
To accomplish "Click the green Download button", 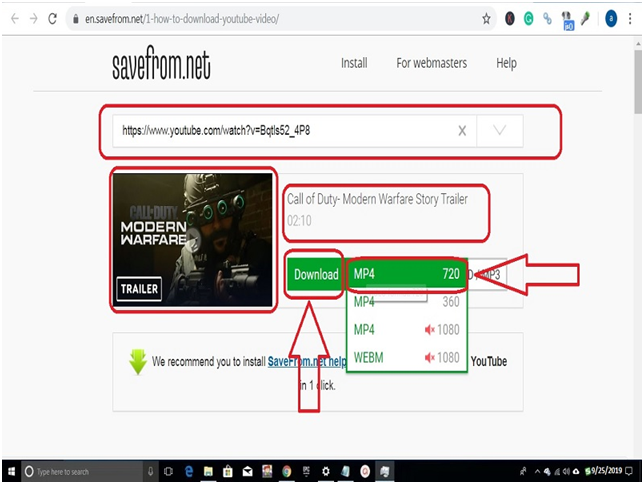I will coord(314,274).
